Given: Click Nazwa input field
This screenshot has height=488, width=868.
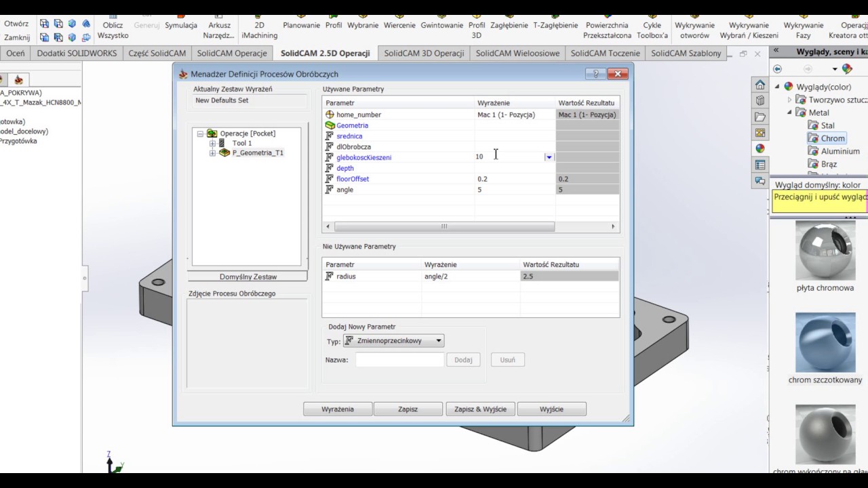Looking at the screenshot, I should [399, 360].
